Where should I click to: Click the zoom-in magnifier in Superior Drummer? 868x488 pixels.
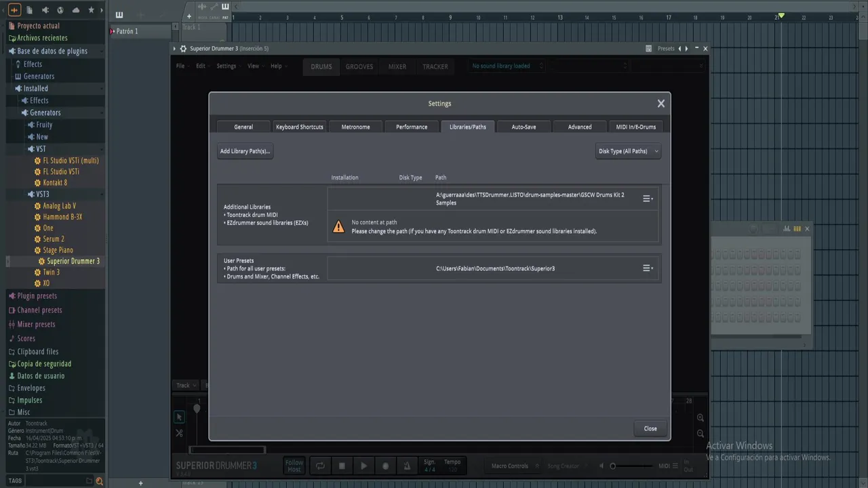(701, 418)
